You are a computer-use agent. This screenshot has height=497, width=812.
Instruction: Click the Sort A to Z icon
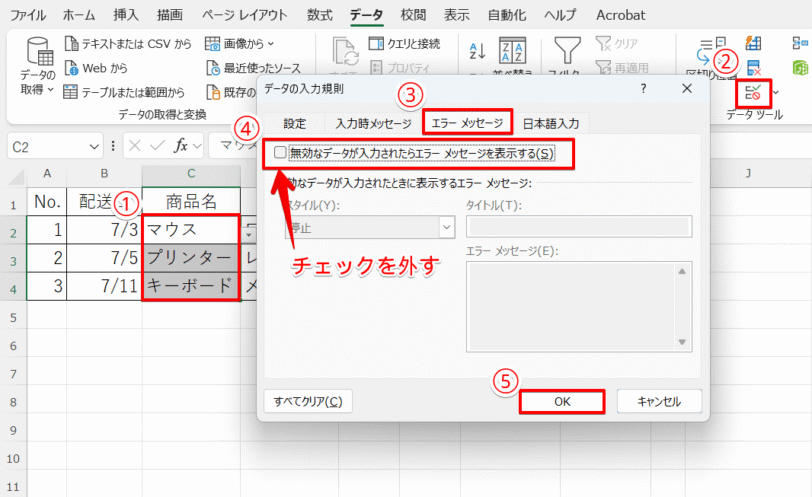point(477,51)
